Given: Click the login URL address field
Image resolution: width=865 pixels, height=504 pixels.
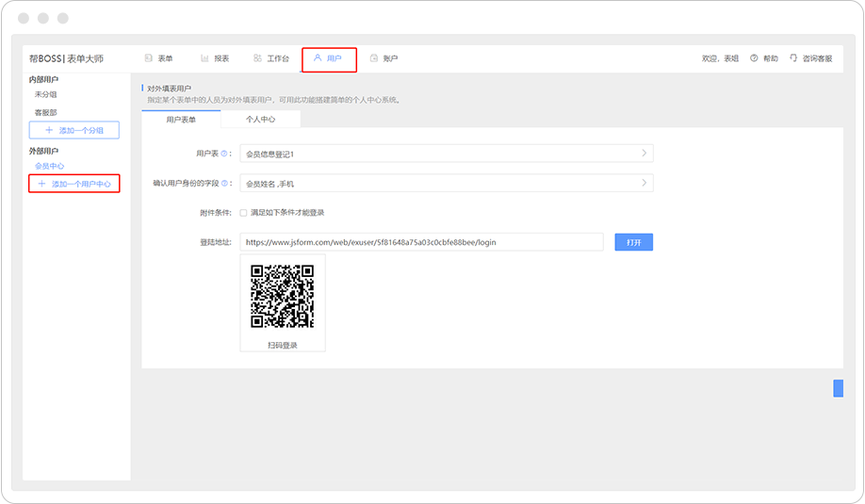Looking at the screenshot, I should pos(421,242).
